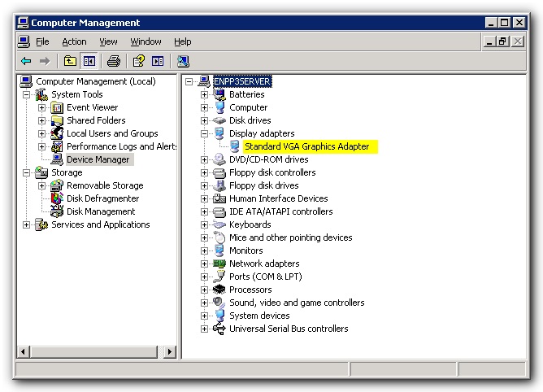This screenshot has height=392, width=543.
Task: Click ENPP3SERVER root computer node
Action: tap(241, 81)
